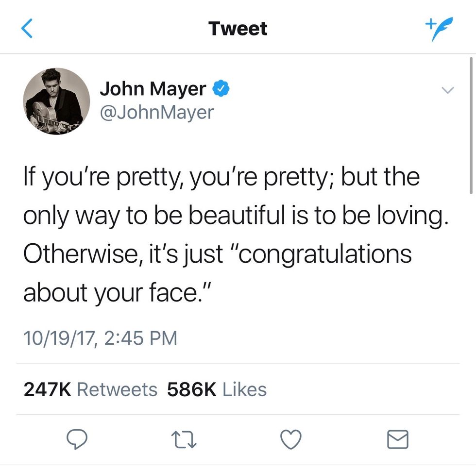Open John Mayer's profile picture
Image resolution: width=476 pixels, height=470 pixels.
(56, 101)
